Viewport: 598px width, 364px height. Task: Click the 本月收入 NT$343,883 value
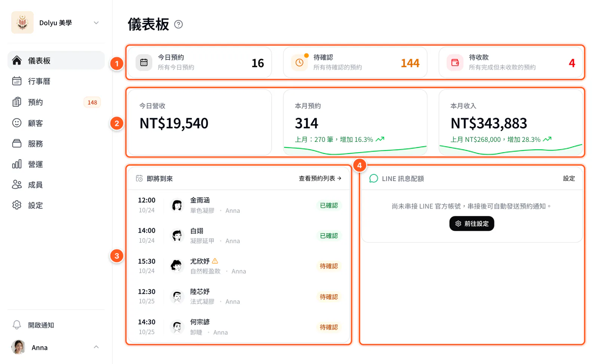tap(489, 123)
